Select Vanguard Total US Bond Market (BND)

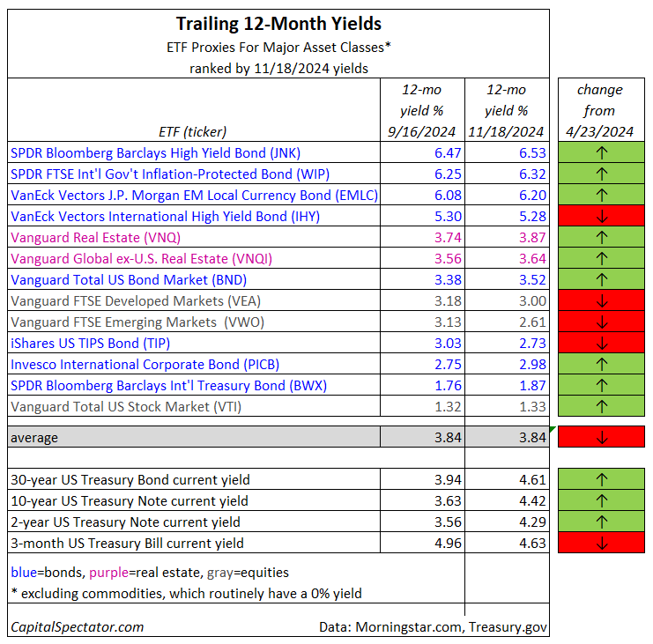129,280
